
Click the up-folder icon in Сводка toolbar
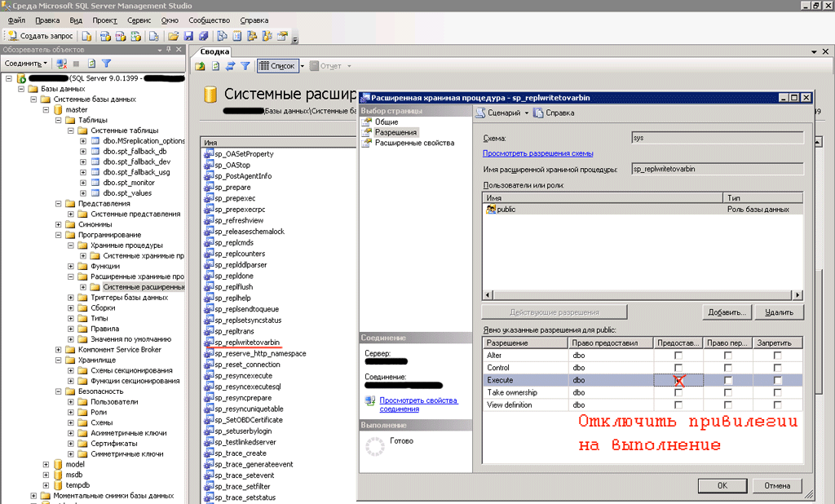click(x=201, y=66)
